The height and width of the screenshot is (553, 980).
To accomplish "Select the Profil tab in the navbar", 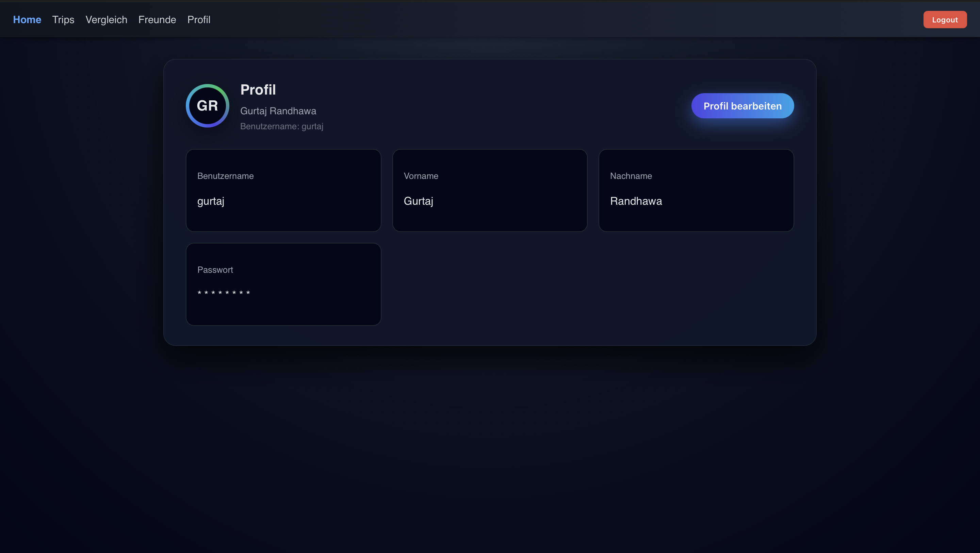I will (x=199, y=19).
